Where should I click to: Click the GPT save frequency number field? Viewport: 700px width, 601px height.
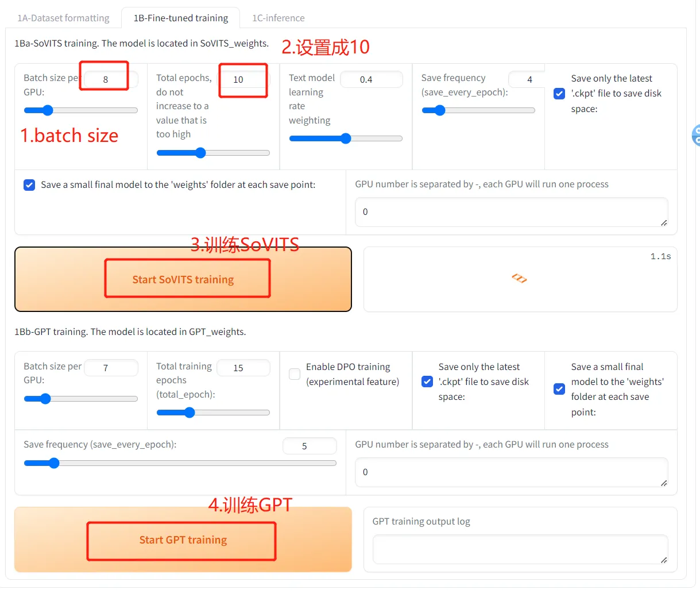point(310,446)
